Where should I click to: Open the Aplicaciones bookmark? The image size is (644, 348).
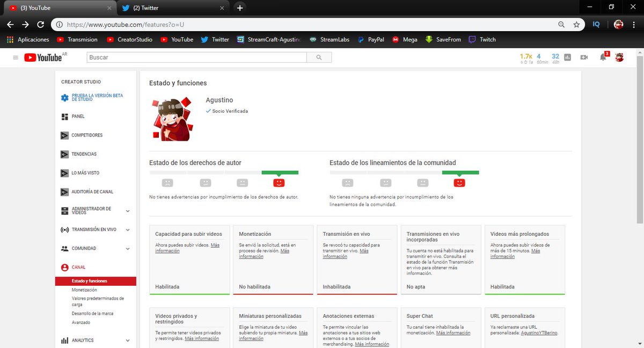tap(28, 39)
